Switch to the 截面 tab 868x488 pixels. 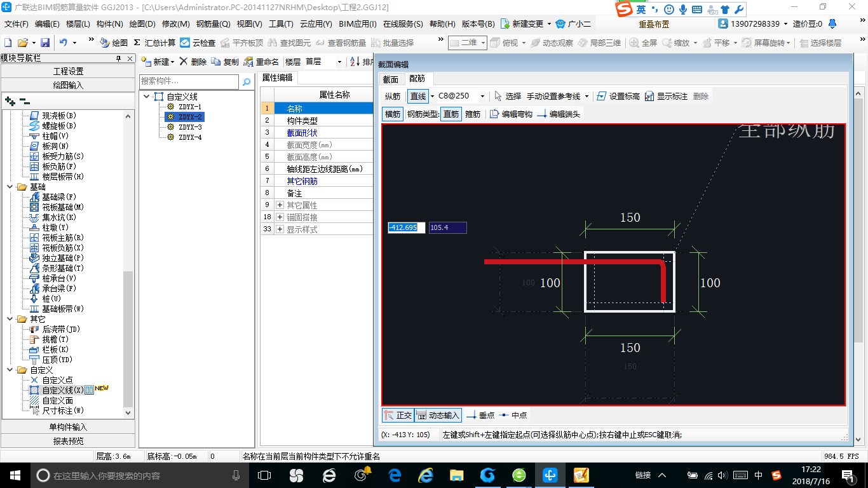coord(390,79)
